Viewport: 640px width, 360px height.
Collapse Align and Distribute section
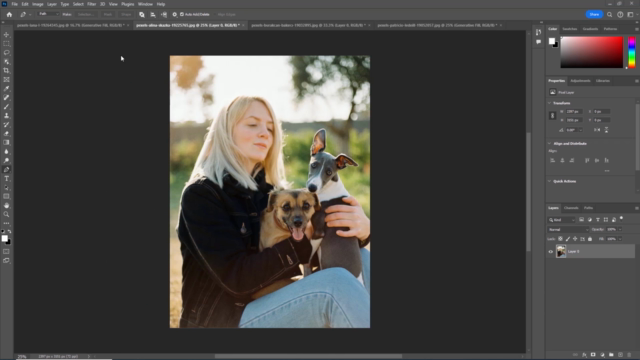click(549, 143)
